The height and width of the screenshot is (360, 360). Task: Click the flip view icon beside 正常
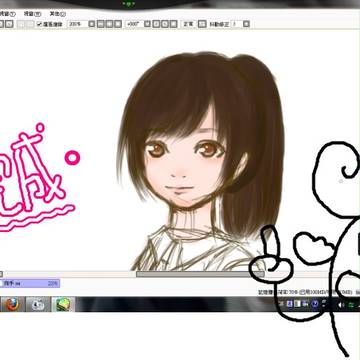click(x=202, y=24)
